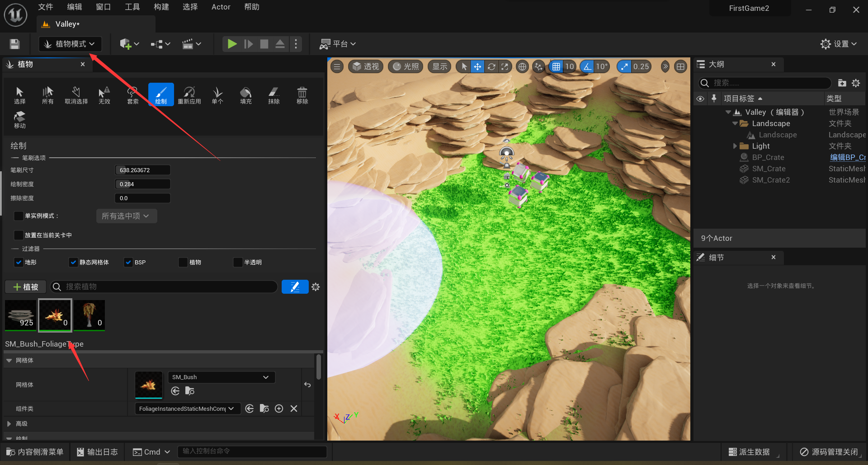
Task: Switch viewport layout with grid-pane icon
Action: click(x=680, y=67)
